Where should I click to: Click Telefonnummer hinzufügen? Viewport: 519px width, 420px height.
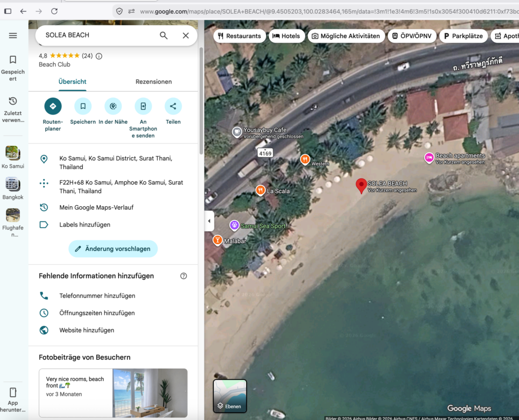point(113,296)
